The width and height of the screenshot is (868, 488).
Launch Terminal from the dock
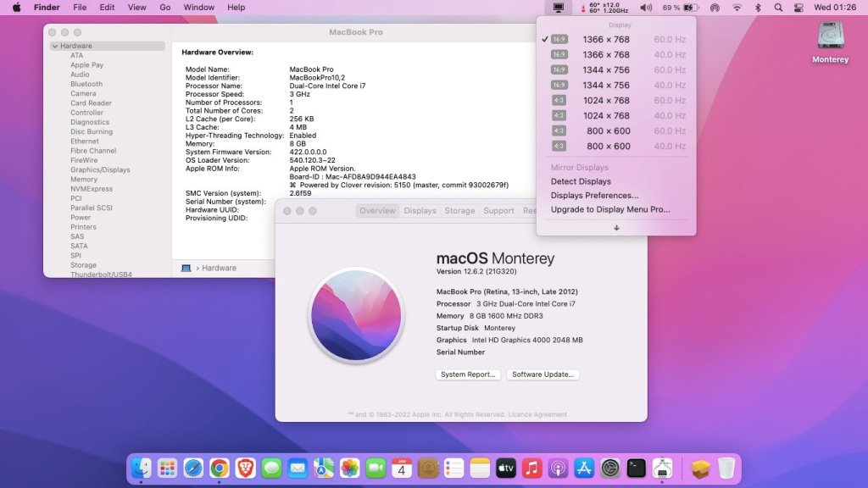click(636, 468)
